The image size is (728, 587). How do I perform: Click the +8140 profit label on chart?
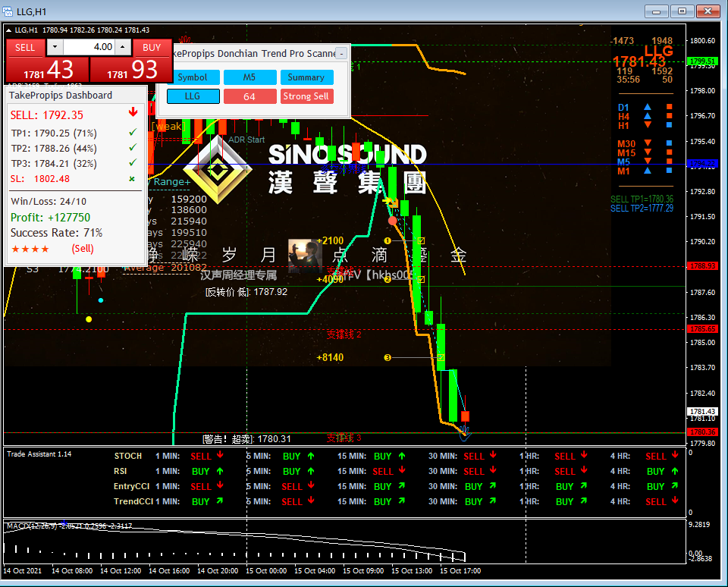pyautogui.click(x=330, y=358)
